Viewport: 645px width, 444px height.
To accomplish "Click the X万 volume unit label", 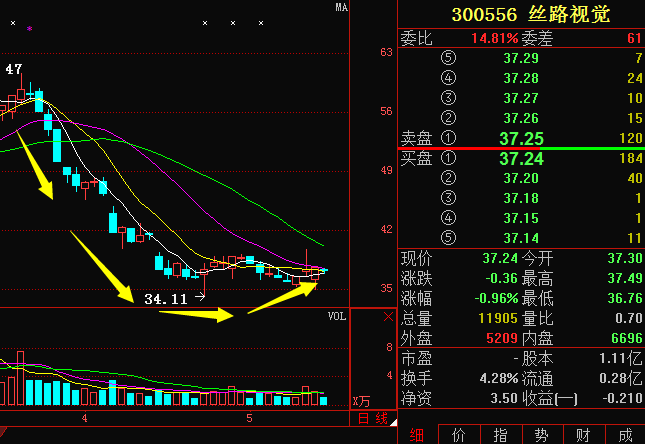I will (x=361, y=401).
